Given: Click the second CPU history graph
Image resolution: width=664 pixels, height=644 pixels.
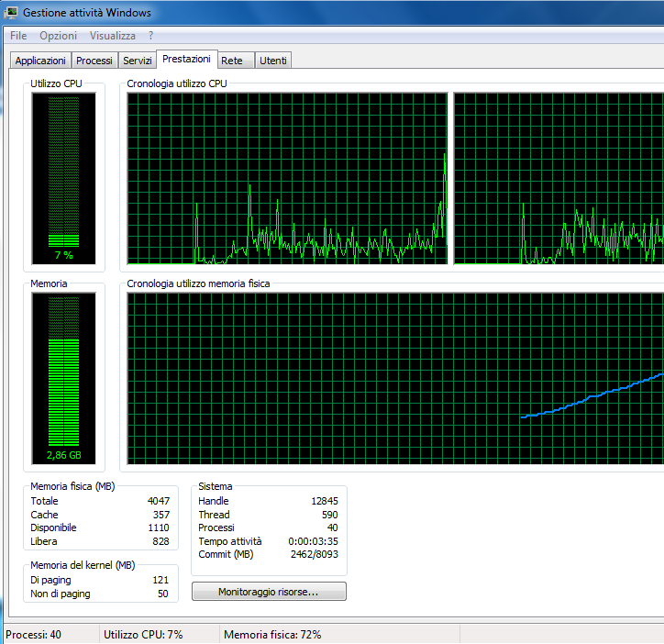Looking at the screenshot, I should 559,178.
